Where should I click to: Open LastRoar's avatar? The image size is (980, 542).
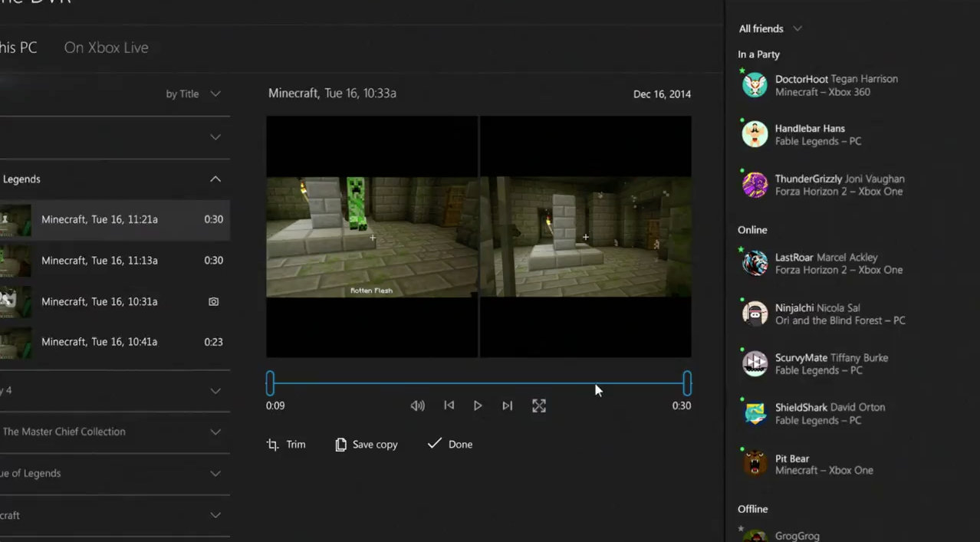coord(755,263)
